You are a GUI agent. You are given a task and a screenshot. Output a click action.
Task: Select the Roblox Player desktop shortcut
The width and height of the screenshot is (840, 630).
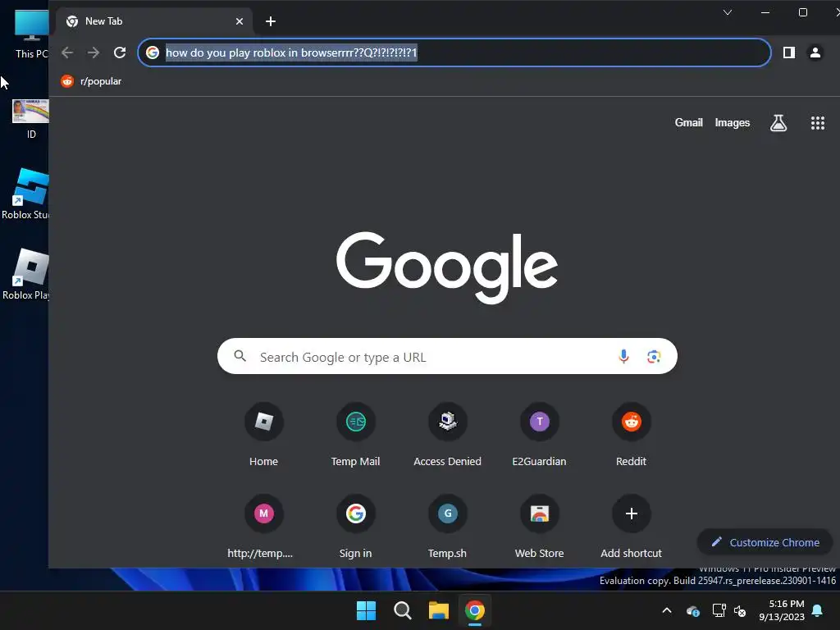tap(25, 274)
